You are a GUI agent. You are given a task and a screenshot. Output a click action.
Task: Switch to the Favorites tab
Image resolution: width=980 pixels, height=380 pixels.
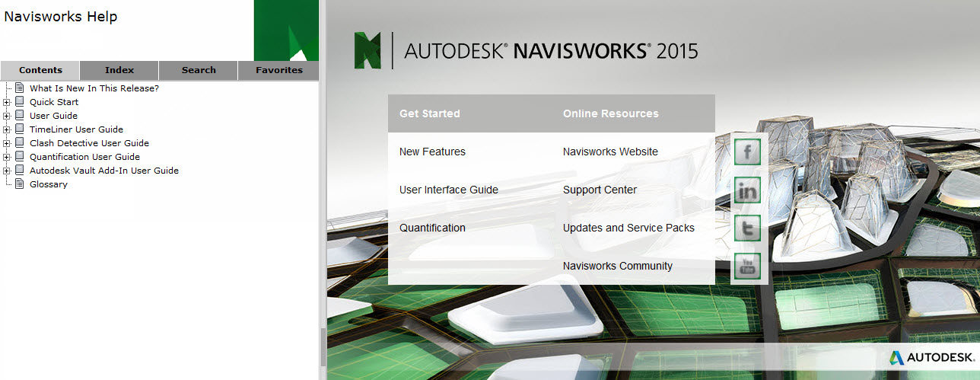click(x=278, y=70)
